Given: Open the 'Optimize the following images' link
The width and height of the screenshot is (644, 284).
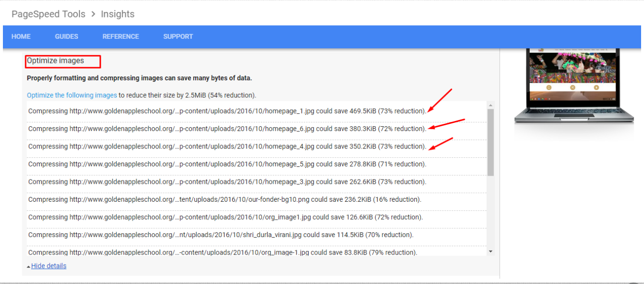Looking at the screenshot, I should [72, 95].
